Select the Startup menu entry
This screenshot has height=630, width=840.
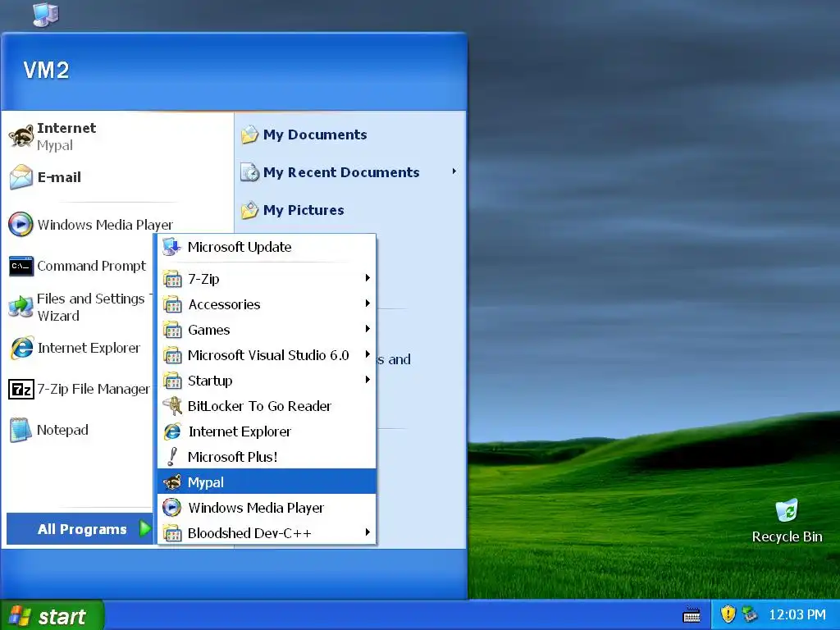(267, 381)
